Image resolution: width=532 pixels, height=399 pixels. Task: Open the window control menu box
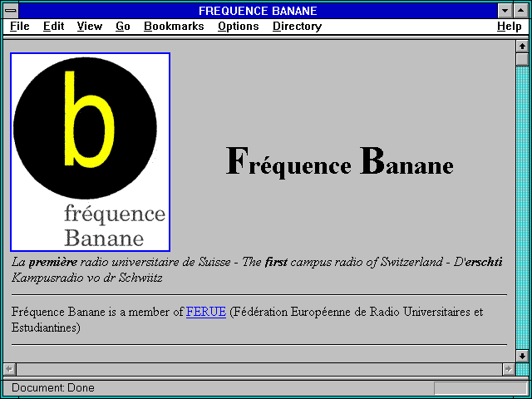tap(11, 11)
